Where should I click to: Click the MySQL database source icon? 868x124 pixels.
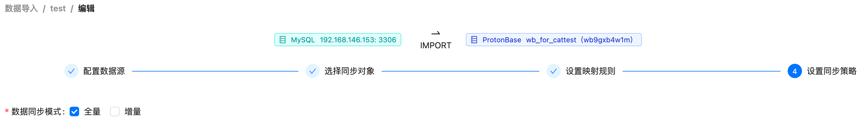[283, 40]
